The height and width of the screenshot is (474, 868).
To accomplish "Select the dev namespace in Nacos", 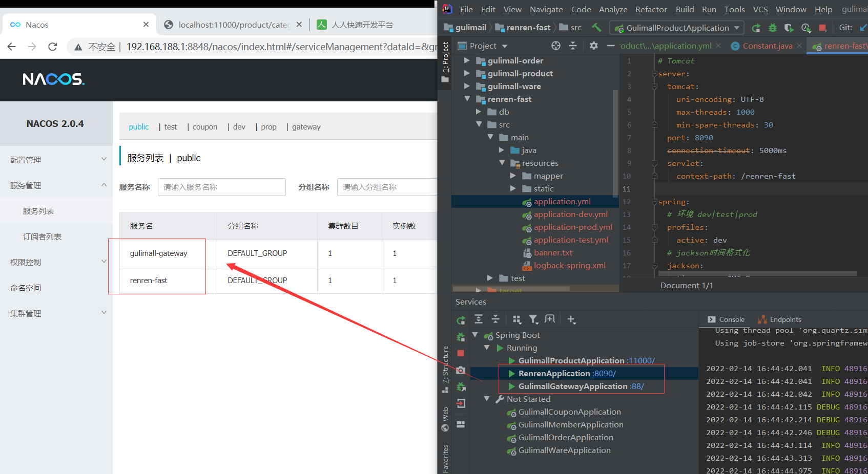I will [x=239, y=127].
